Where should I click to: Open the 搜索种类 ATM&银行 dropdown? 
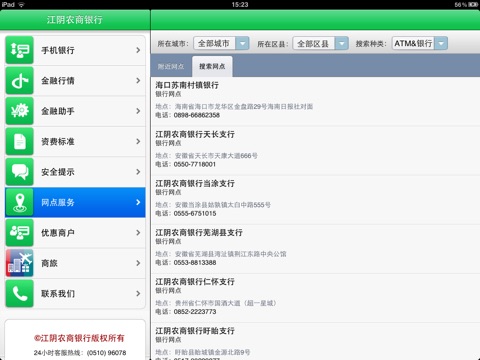pyautogui.click(x=420, y=43)
